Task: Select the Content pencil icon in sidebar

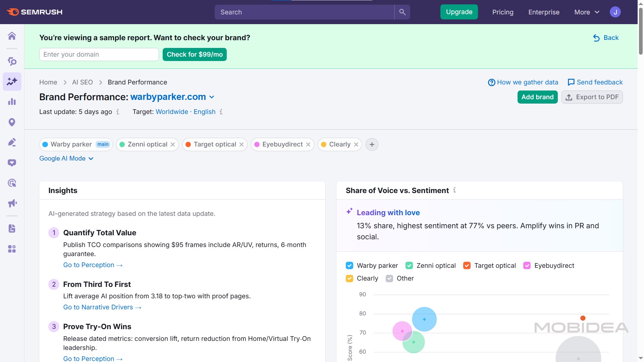Action: click(12, 142)
